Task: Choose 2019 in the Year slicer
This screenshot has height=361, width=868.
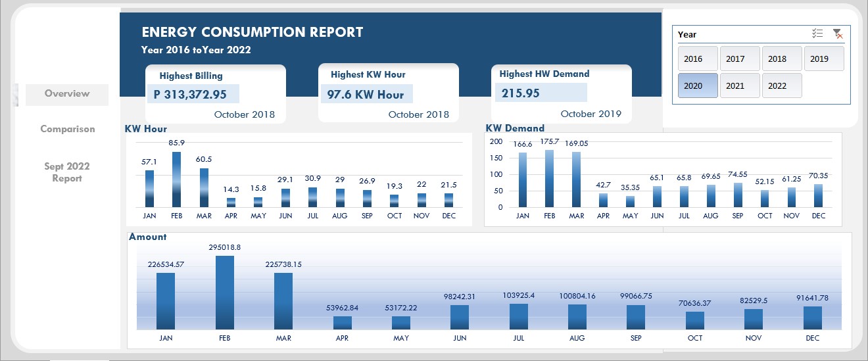Action: tap(824, 59)
